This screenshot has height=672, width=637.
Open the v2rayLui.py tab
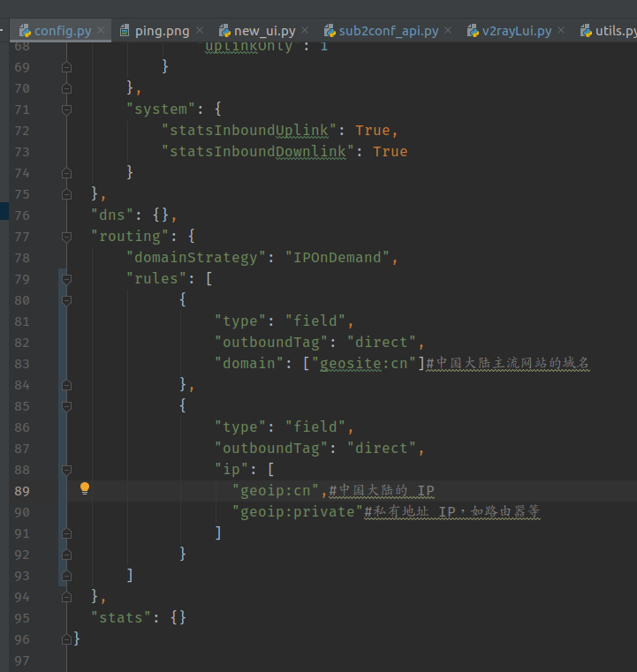(517, 31)
